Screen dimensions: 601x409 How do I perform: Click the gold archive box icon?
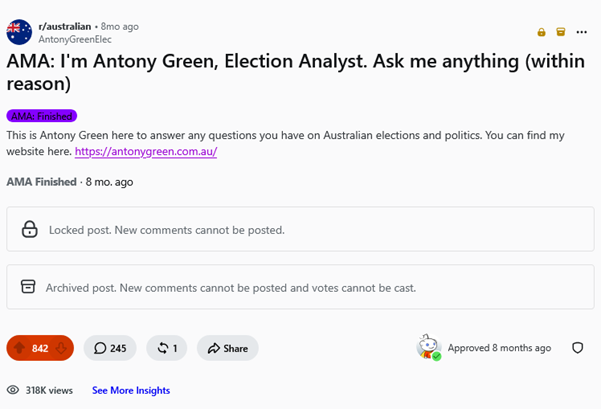561,32
